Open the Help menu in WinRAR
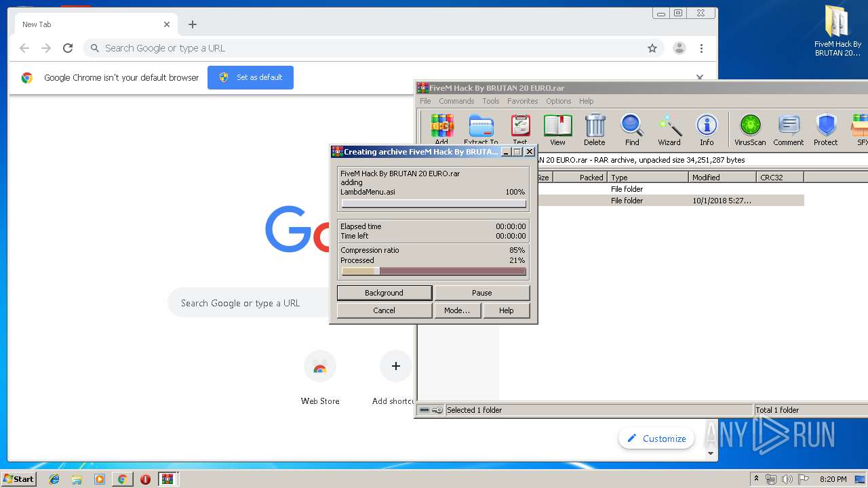The width and height of the screenshot is (868, 488). coord(587,101)
